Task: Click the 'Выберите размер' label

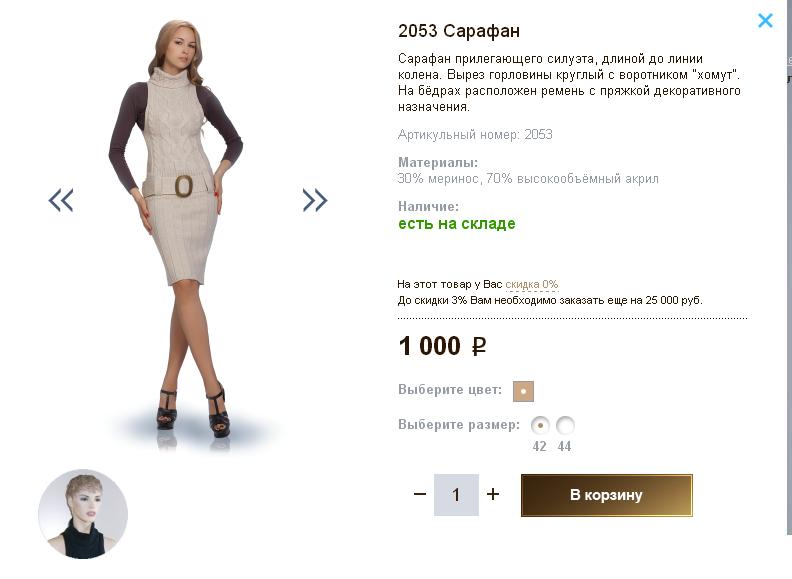Action: click(x=459, y=424)
